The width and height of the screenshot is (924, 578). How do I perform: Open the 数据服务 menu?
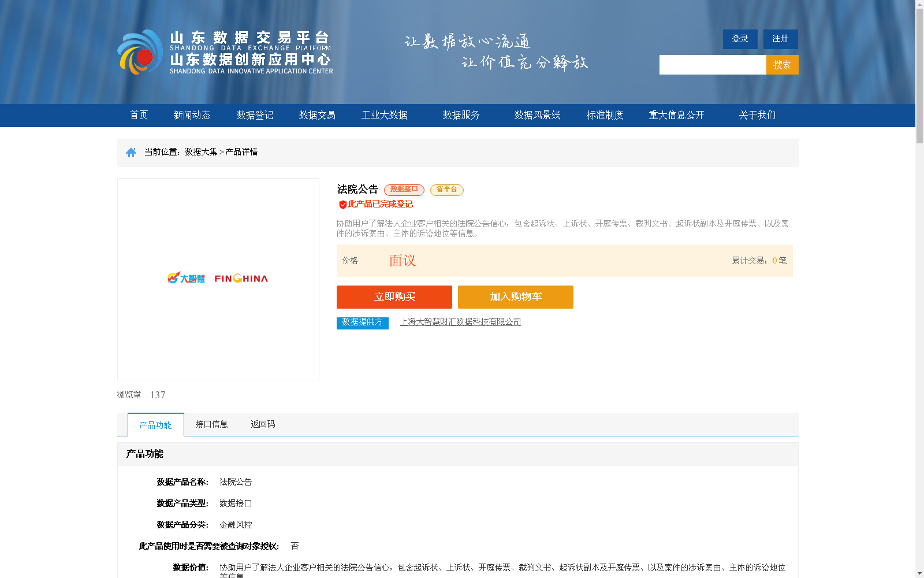point(461,115)
